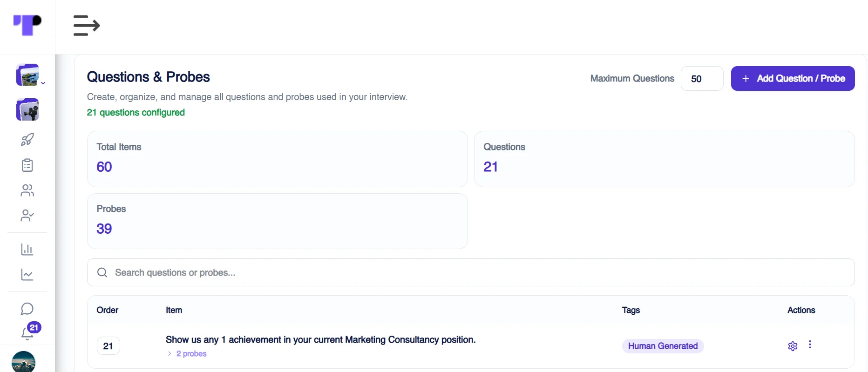Open the project folder with camera thumbnail
The image size is (868, 372).
coord(27,110)
